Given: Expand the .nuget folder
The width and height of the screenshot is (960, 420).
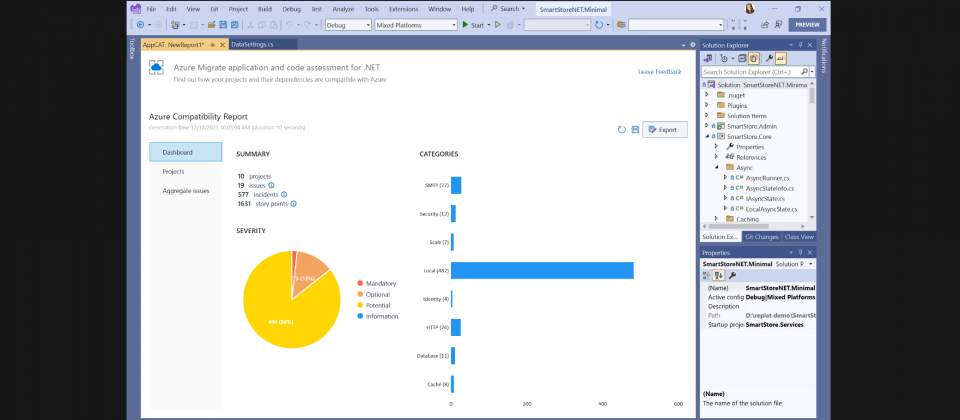Looking at the screenshot, I should coord(707,95).
